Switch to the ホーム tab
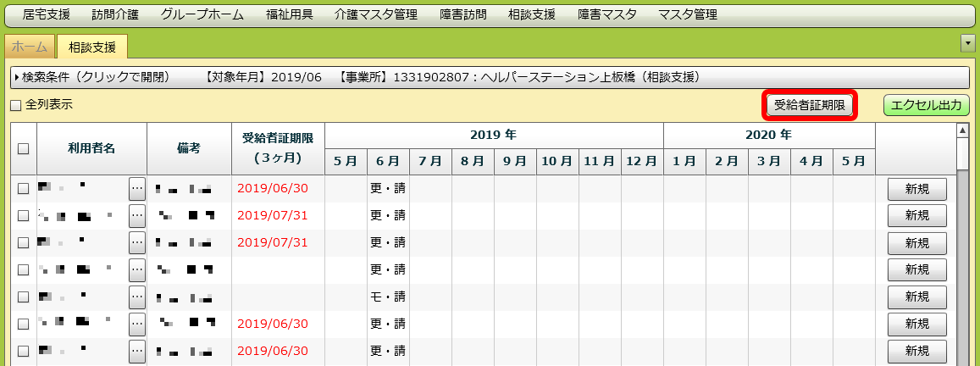The height and width of the screenshot is (366, 980). pyautogui.click(x=30, y=47)
